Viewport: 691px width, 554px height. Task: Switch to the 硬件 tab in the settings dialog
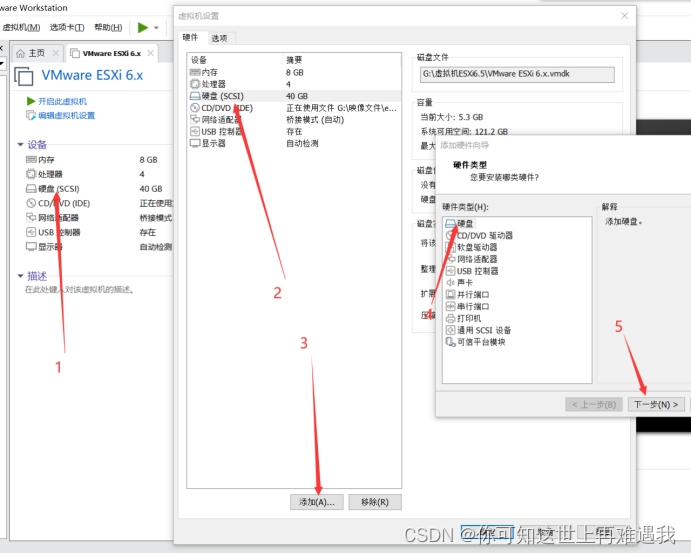pyautogui.click(x=190, y=37)
